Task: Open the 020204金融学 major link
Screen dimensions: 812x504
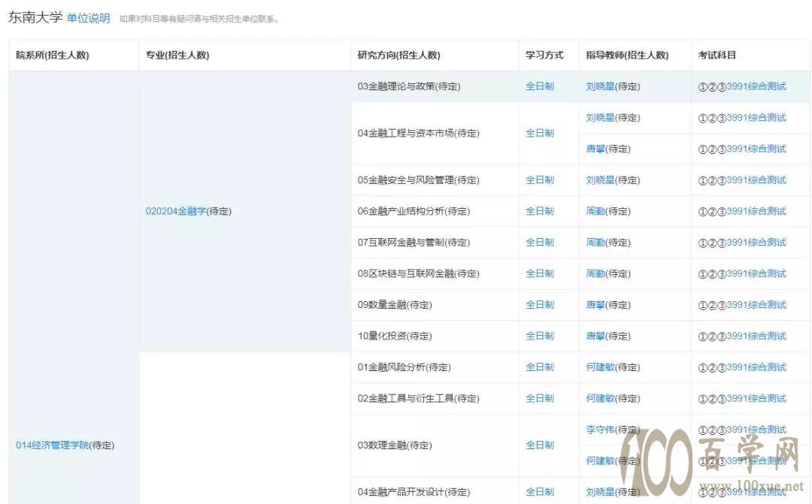Action: (x=175, y=211)
